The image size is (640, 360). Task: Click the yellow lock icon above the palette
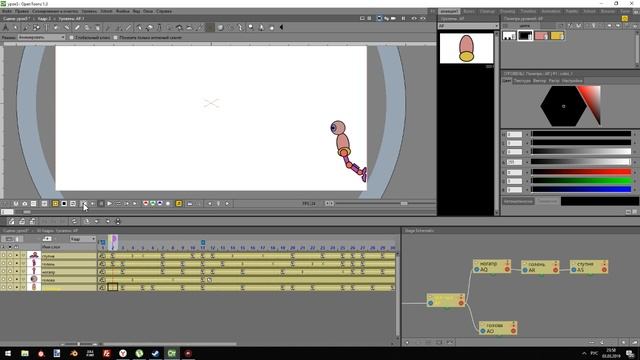(x=624, y=18)
